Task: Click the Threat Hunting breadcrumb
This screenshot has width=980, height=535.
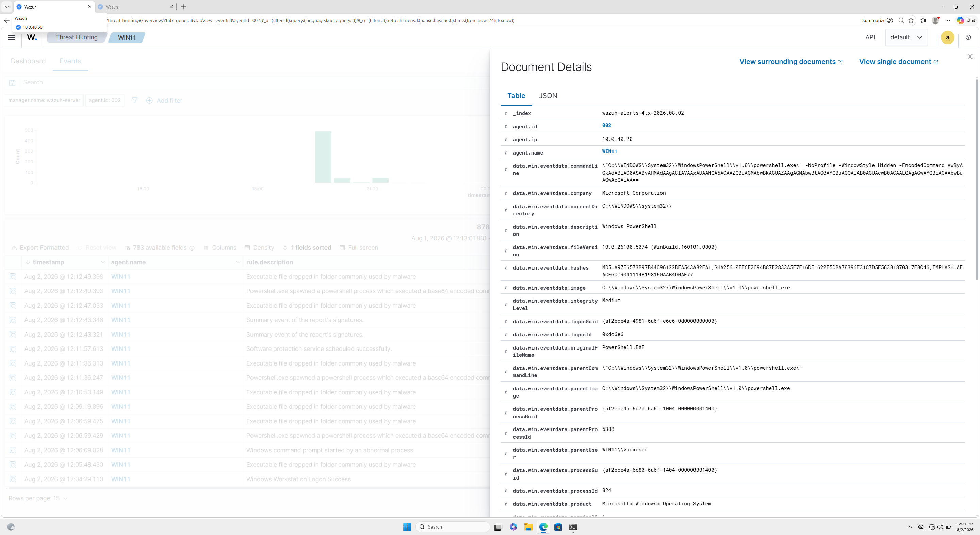Action: click(x=77, y=37)
